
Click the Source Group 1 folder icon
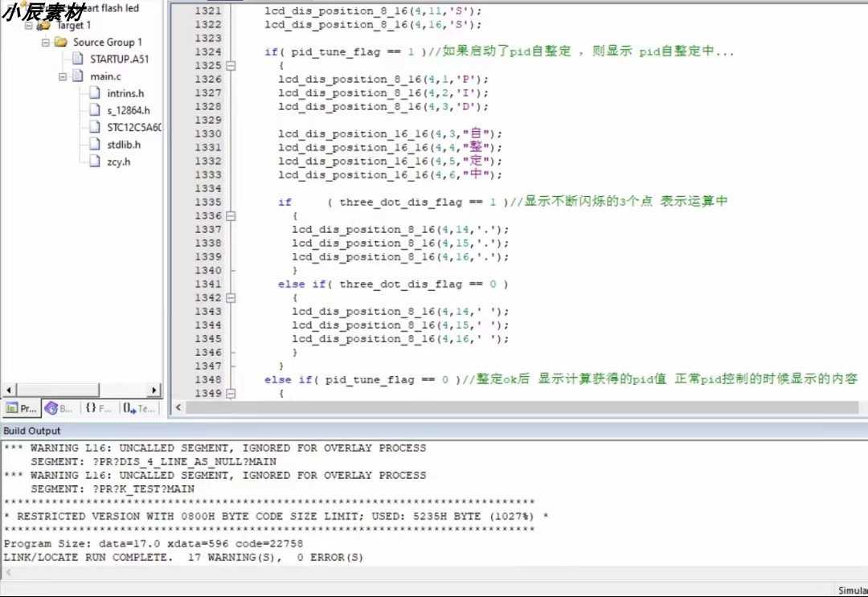click(x=61, y=42)
